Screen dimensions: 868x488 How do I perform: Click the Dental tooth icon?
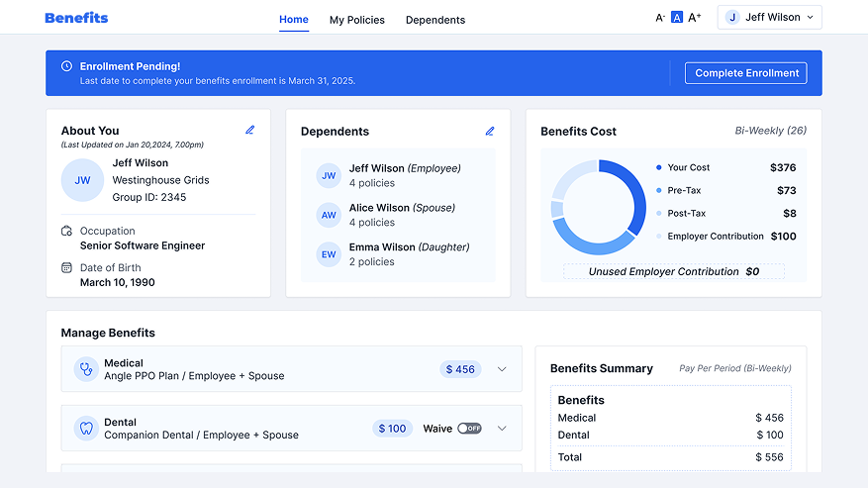pos(86,429)
